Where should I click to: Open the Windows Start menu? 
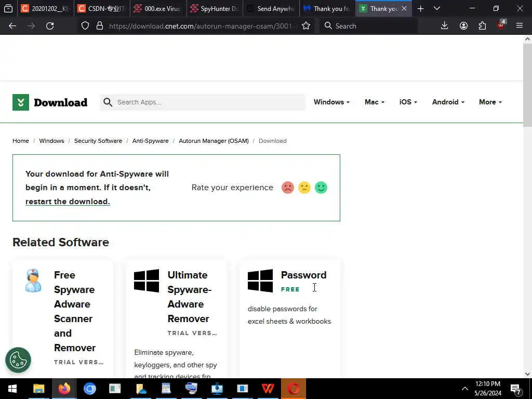click(x=12, y=389)
